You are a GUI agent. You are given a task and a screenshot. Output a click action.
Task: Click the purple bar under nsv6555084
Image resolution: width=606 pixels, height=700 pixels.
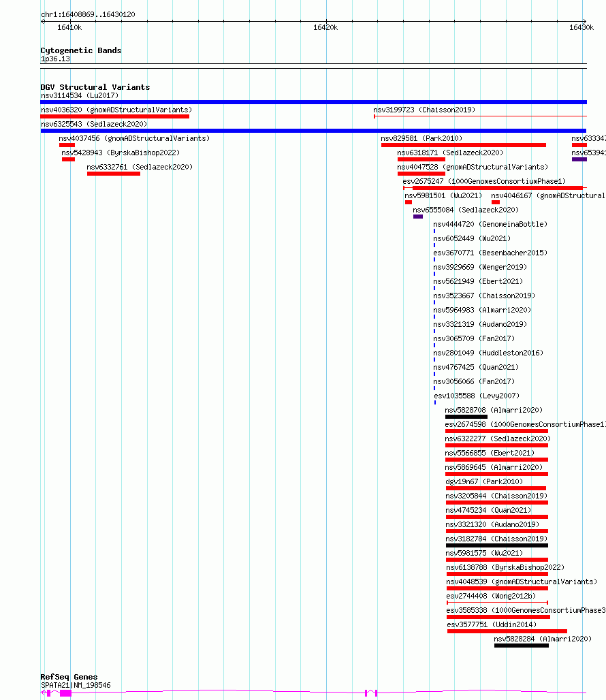tap(417, 217)
